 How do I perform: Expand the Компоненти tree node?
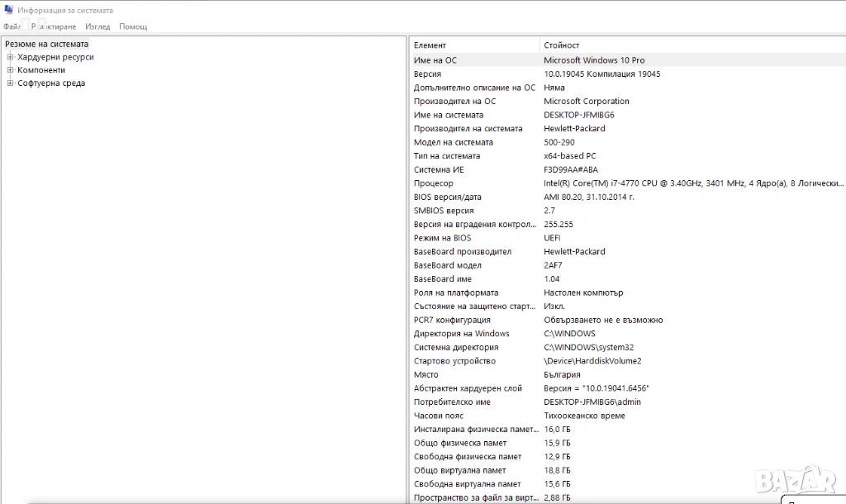(11, 70)
